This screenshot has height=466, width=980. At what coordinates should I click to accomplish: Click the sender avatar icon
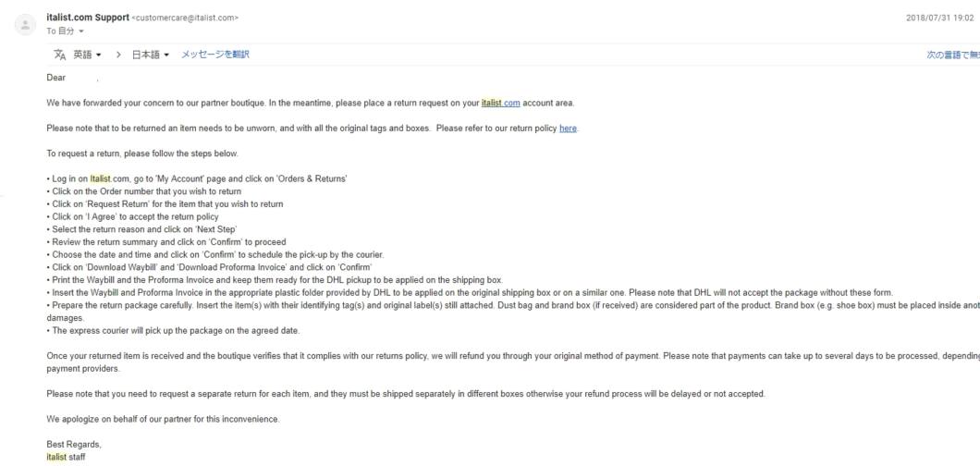[25, 25]
